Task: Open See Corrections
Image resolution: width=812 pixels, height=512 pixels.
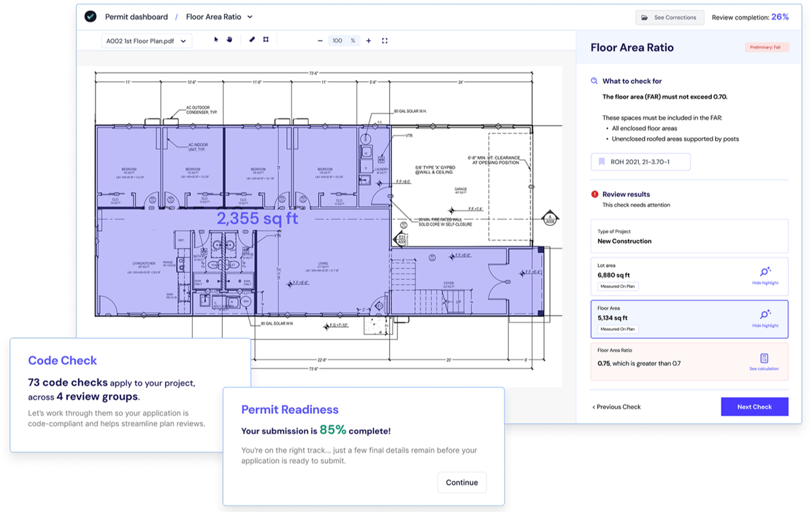Action: (x=669, y=18)
